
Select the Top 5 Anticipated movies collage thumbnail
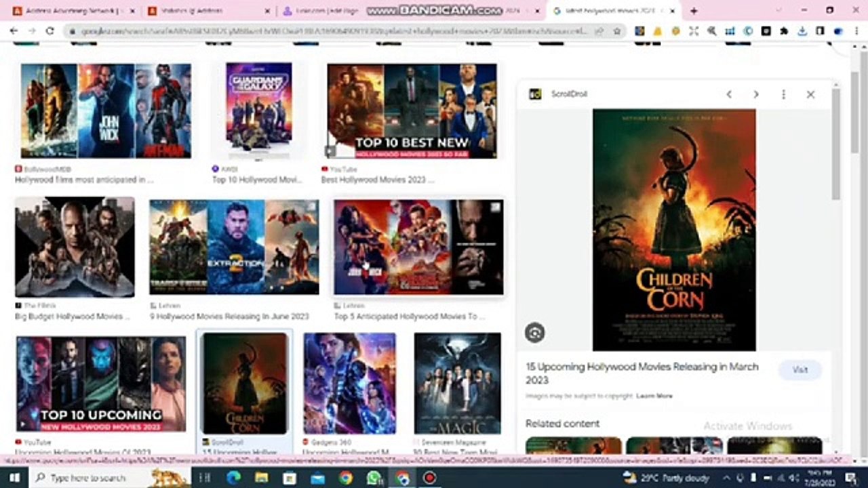click(418, 247)
